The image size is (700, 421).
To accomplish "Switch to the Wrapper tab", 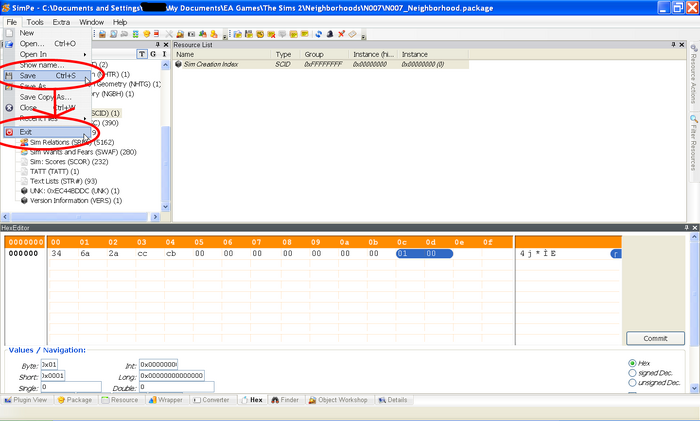I will (x=166, y=400).
